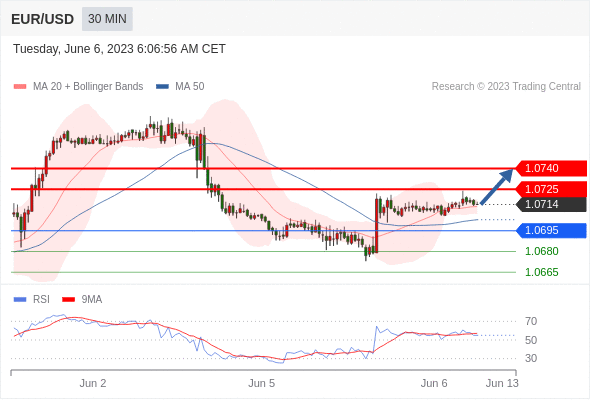Click the Jun 2 date axis label
The image size is (590, 400).
[93, 383]
